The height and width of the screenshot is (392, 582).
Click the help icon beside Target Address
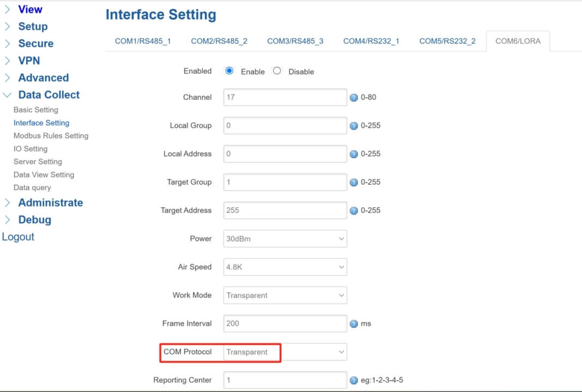(x=354, y=211)
